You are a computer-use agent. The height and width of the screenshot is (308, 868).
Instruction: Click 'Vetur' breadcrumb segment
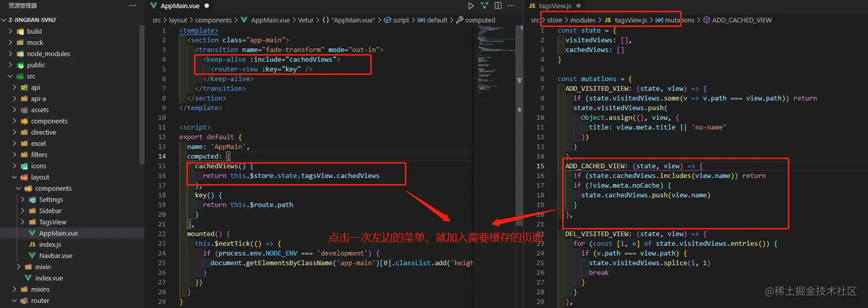point(306,20)
